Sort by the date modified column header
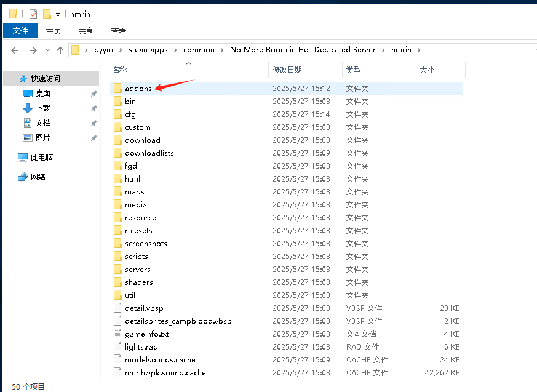This screenshot has height=392, width=537. coord(287,70)
